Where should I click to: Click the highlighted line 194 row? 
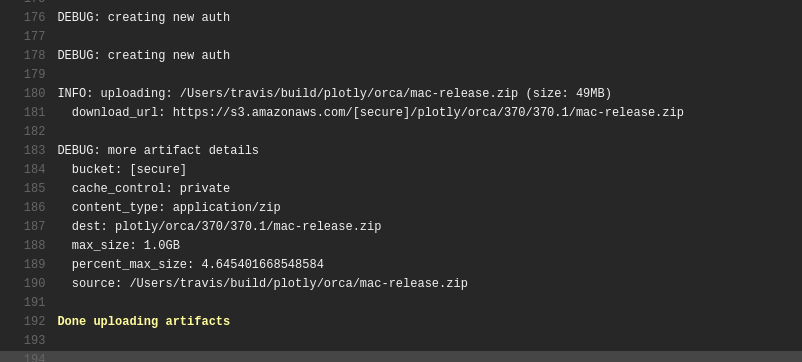[401, 356]
